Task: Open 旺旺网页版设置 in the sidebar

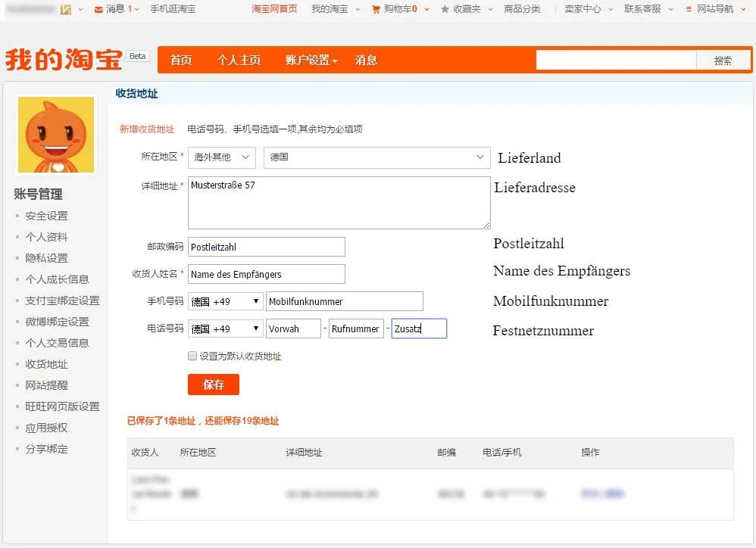Action: pyautogui.click(x=62, y=406)
